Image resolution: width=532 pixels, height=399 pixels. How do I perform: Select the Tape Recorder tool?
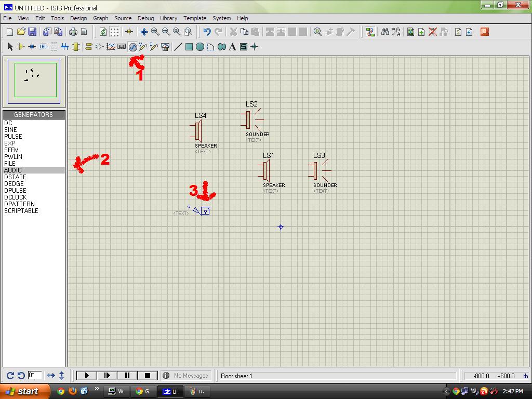tap(122, 47)
